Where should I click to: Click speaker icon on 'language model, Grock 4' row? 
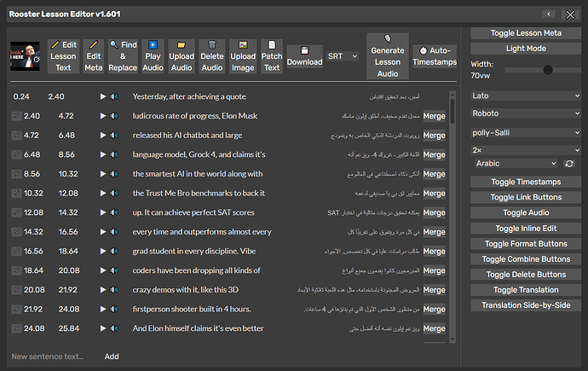coord(114,155)
